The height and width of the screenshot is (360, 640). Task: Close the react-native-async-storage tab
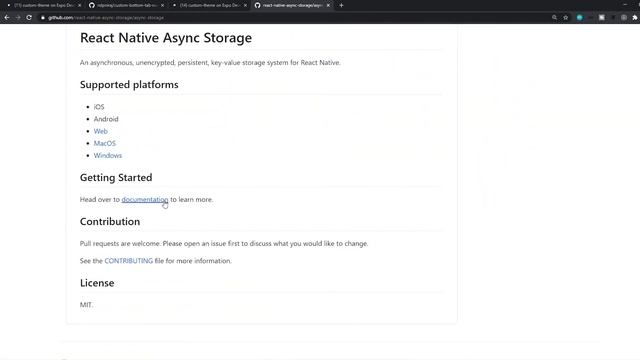tap(328, 5)
